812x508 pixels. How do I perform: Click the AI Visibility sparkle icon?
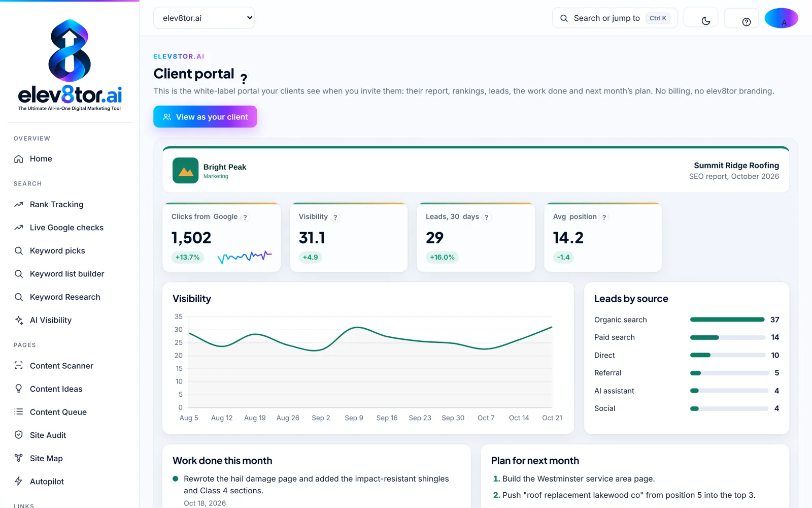click(x=19, y=320)
